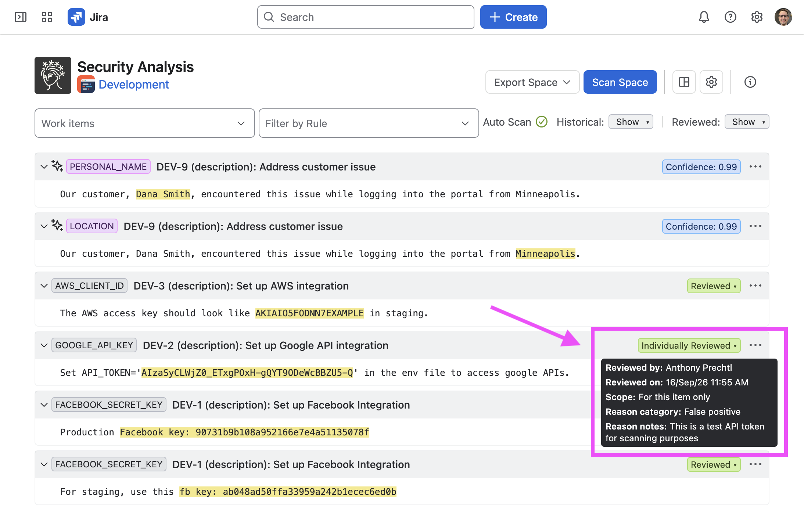Click the GOOGLE_API_KEY rule tag
Screen dimensions: 804x532
click(94, 345)
